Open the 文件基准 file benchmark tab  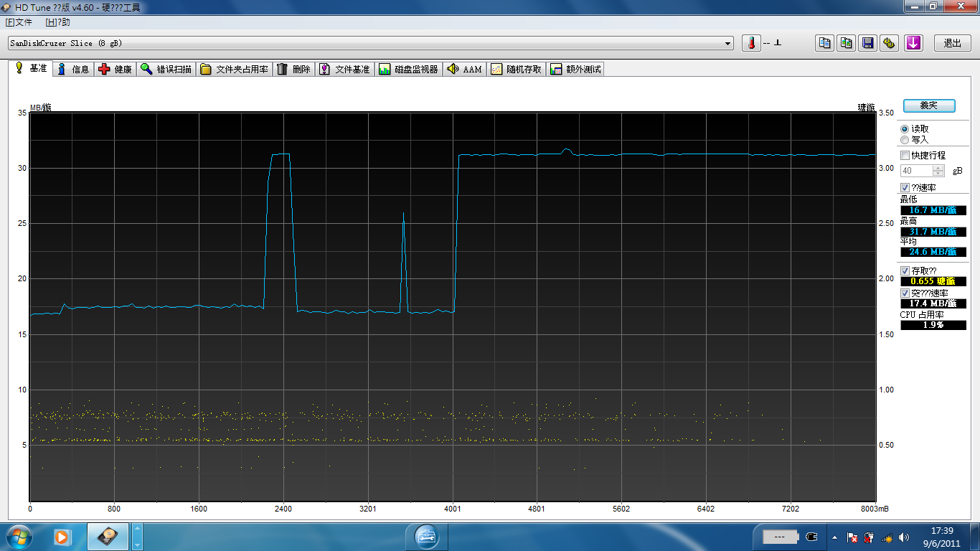click(345, 69)
